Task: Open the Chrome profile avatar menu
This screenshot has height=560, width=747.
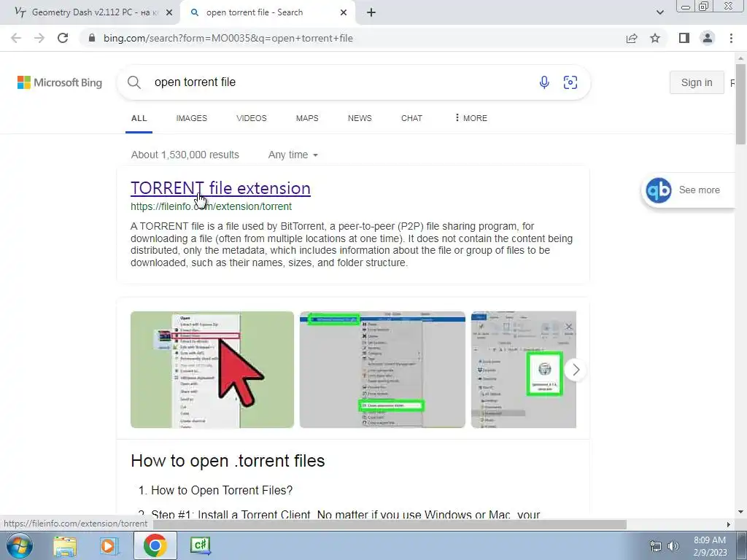Action: click(x=708, y=38)
